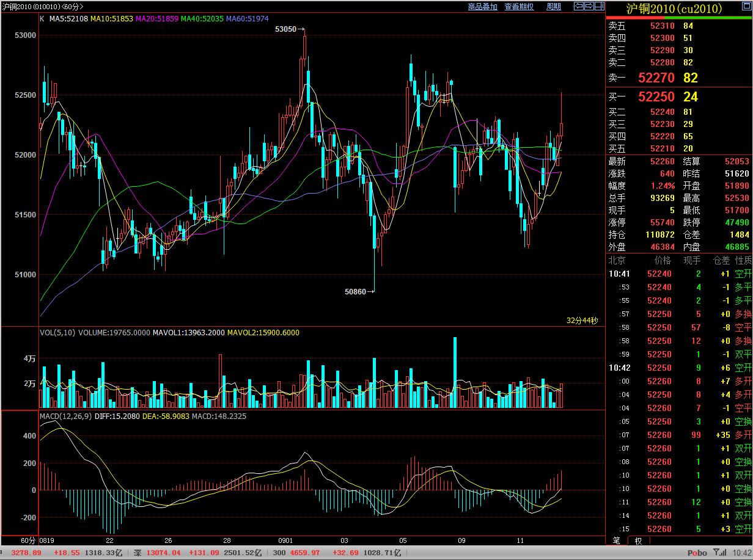The image size is (753, 560).
Task: Click the 沪铜2010 (010010) chart title
Action: point(31,7)
